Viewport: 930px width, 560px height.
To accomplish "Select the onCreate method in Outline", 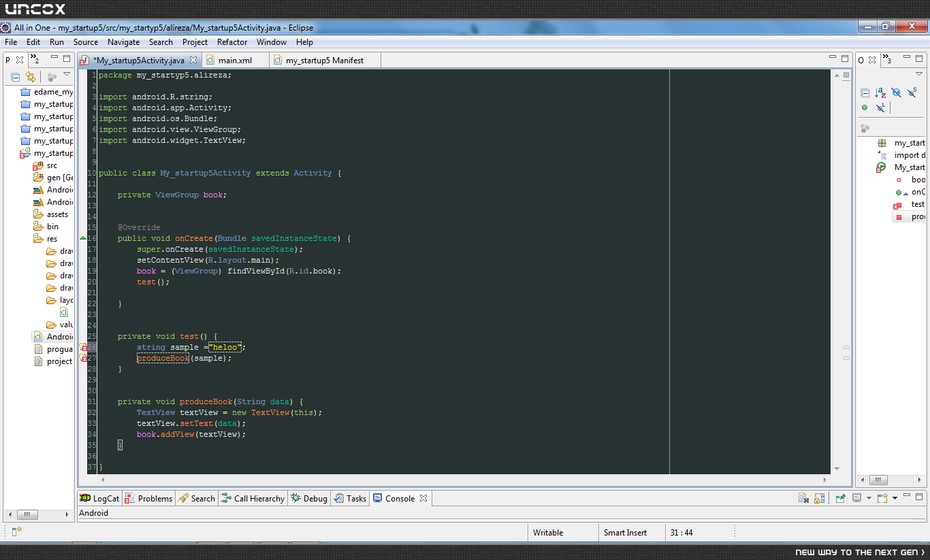I will point(910,192).
